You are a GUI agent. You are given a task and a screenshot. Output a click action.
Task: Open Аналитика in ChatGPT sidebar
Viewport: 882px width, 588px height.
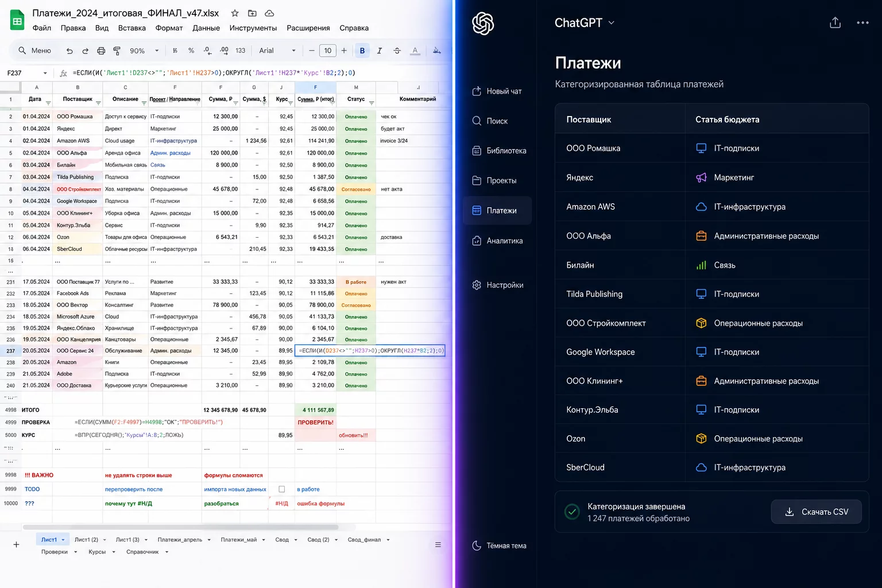tap(497, 241)
